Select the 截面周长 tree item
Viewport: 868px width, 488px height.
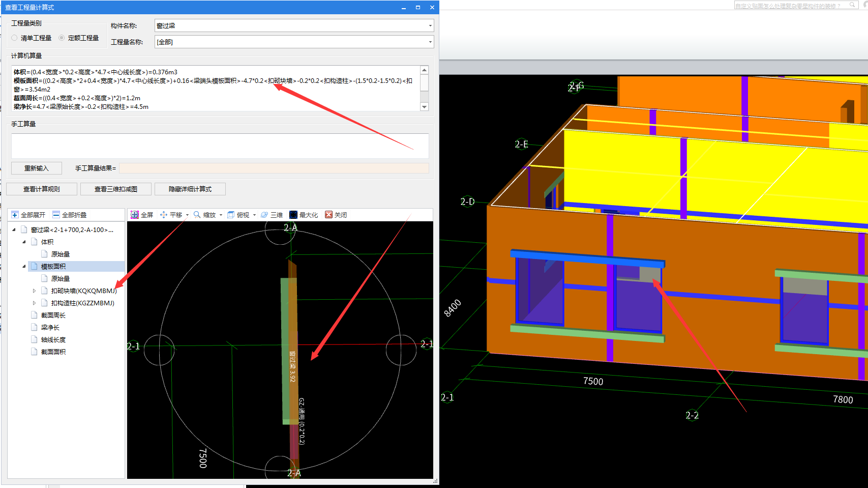tap(53, 315)
